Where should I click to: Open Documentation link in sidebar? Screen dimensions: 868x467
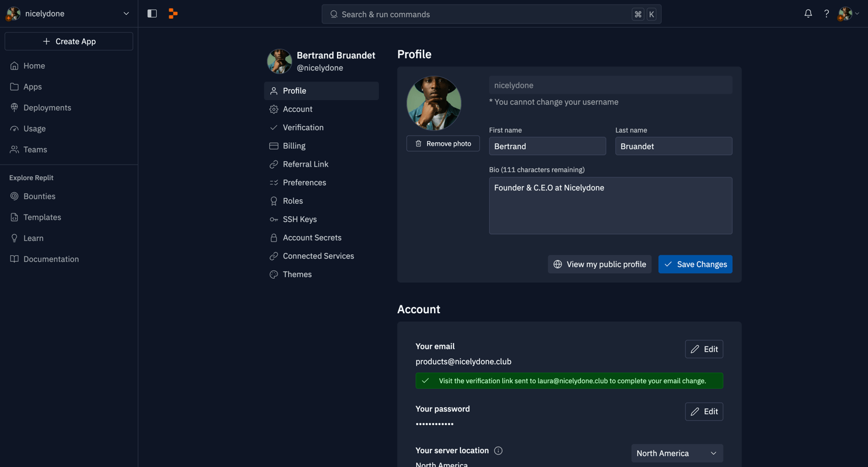click(69, 259)
